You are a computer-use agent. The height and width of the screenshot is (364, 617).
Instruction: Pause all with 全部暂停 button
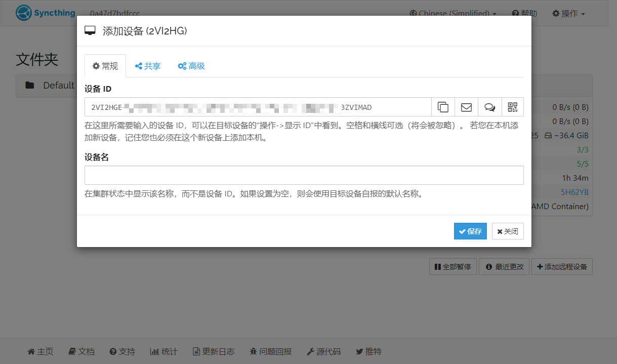pos(453,266)
